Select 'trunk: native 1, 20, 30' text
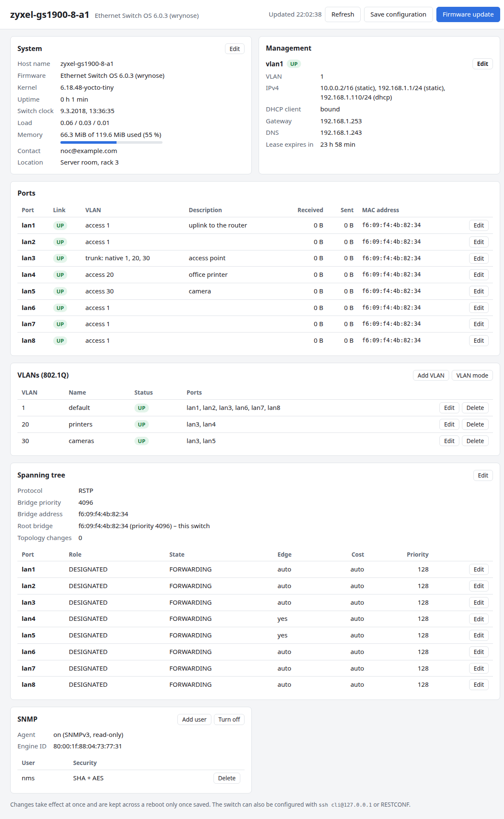 click(x=117, y=258)
